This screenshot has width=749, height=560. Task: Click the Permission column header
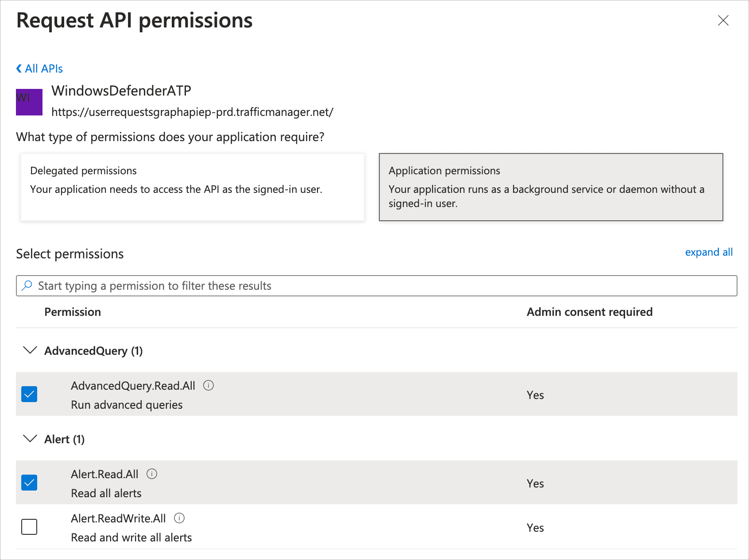73,312
